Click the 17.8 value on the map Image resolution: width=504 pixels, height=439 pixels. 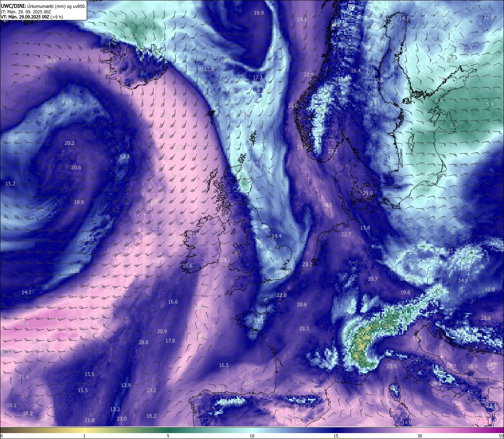[x=170, y=341]
